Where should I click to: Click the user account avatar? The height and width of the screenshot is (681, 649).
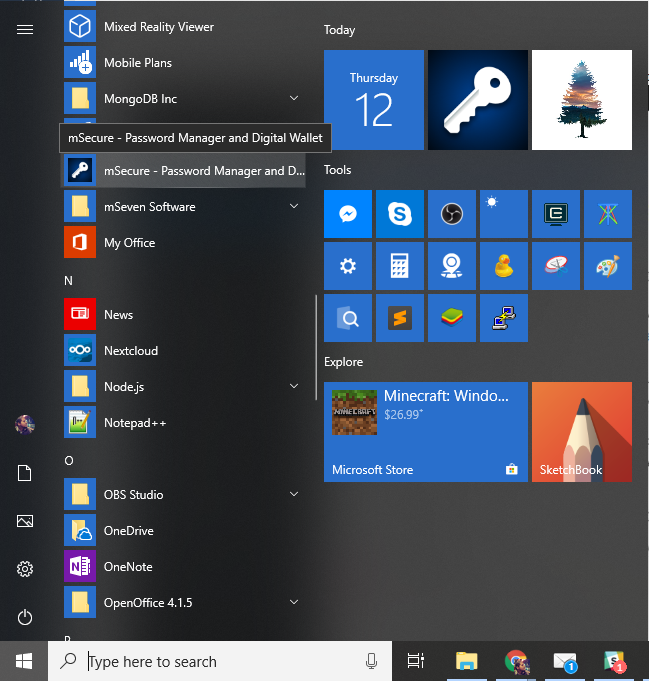(25, 425)
